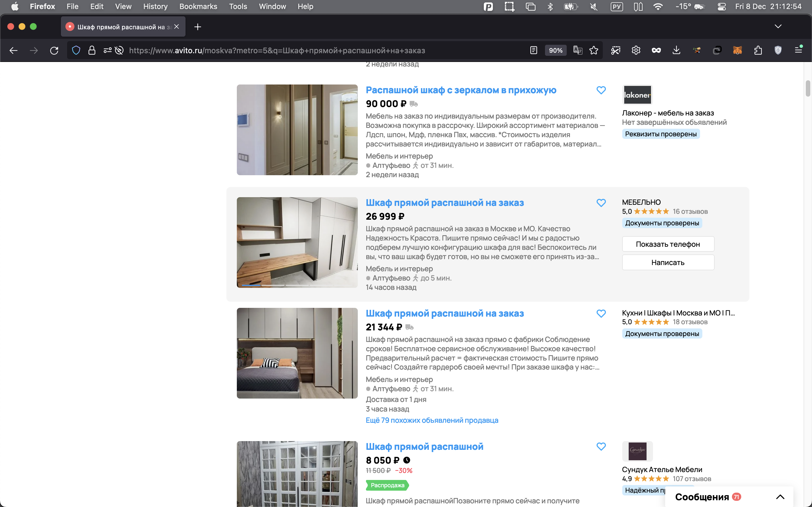This screenshot has height=507, width=812.
Task: Open Ещё 79 похожих объявлений продавца link
Action: 431,420
